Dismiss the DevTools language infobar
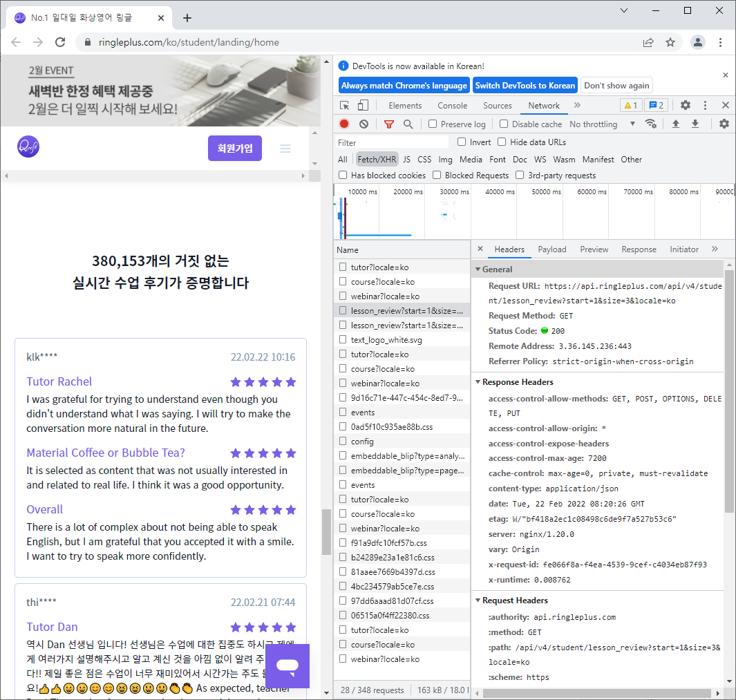 point(726,75)
